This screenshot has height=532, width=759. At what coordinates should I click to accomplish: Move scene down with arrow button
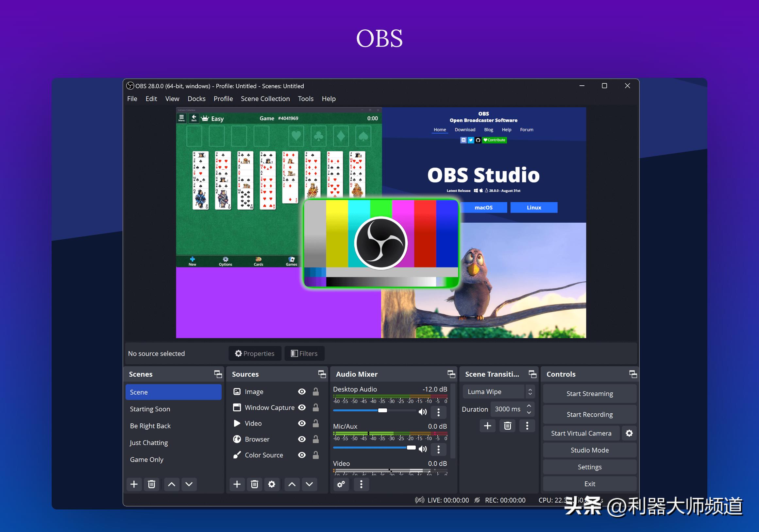[x=189, y=484]
